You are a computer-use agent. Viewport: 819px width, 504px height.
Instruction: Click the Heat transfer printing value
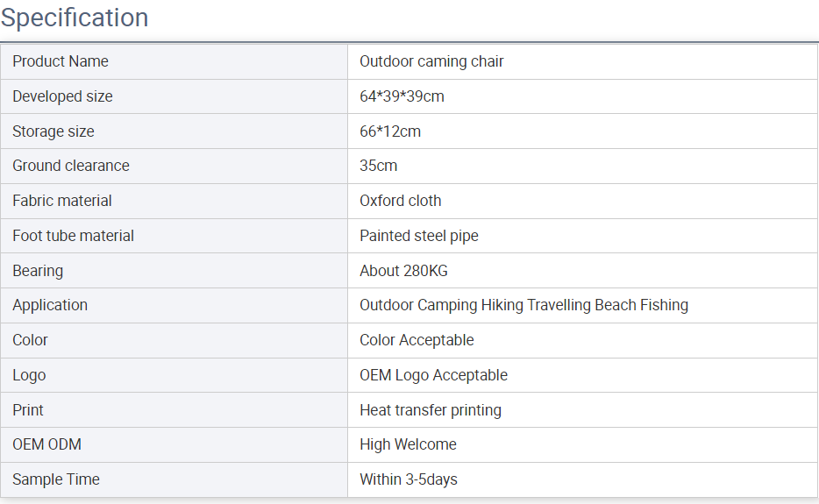point(431,410)
